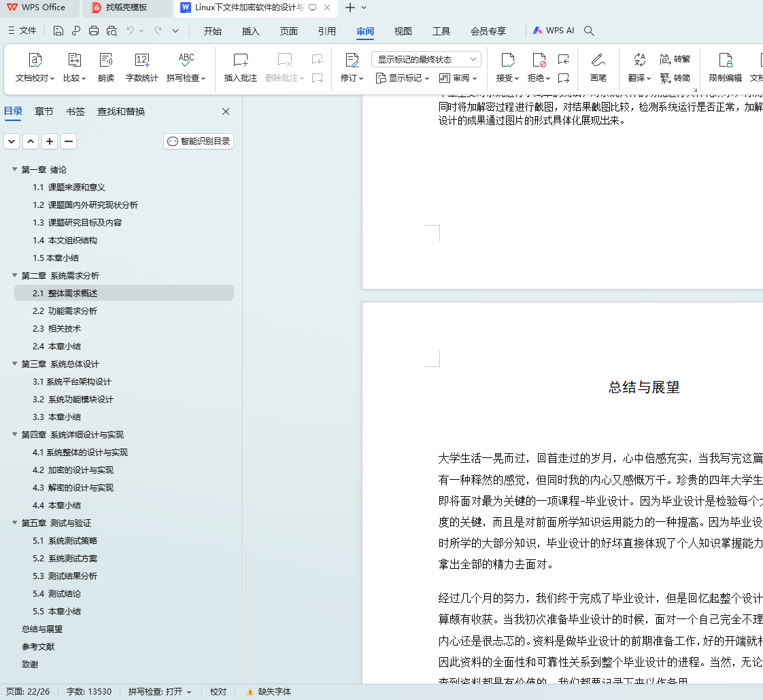Jump to 参考文献 heading
763x700 pixels.
point(38,646)
